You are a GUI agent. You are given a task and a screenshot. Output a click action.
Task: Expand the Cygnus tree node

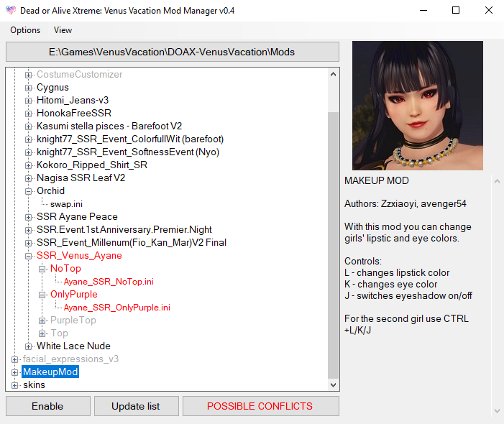28,88
